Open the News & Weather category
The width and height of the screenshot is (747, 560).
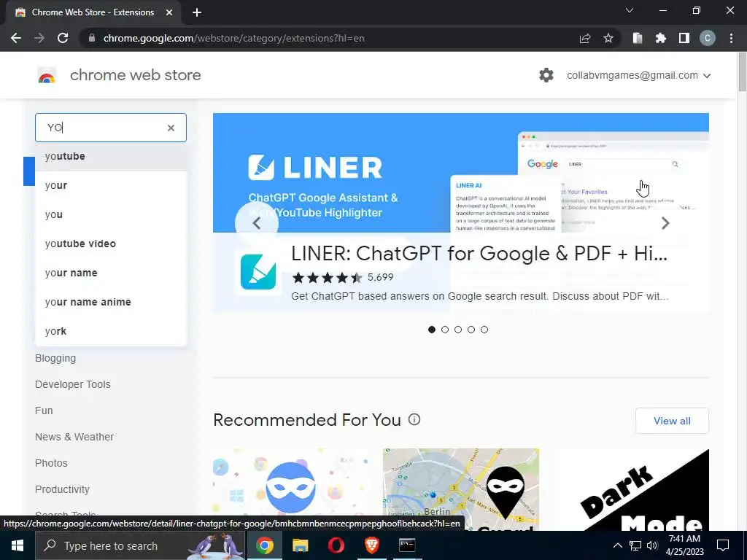point(74,437)
